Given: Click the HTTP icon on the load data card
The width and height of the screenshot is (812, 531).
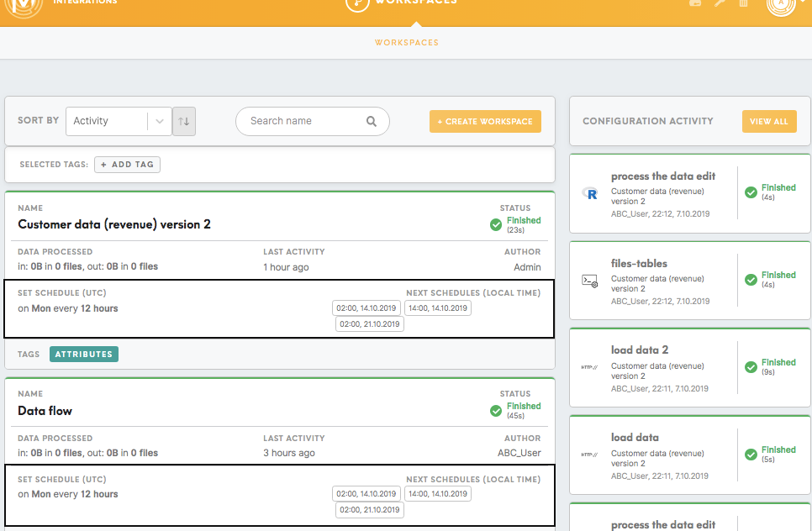Looking at the screenshot, I should pyautogui.click(x=589, y=455).
